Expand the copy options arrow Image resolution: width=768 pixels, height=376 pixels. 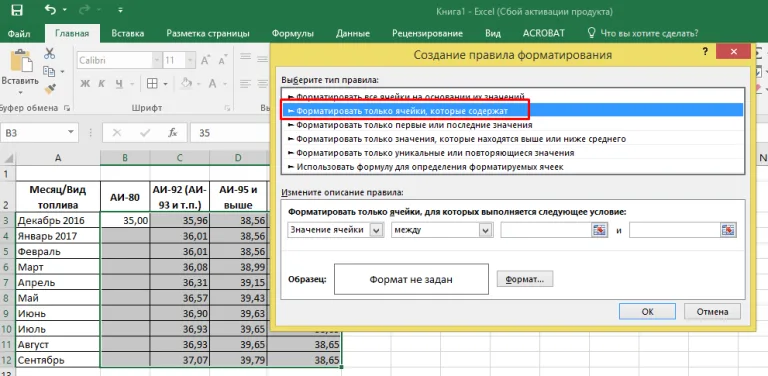63,72
